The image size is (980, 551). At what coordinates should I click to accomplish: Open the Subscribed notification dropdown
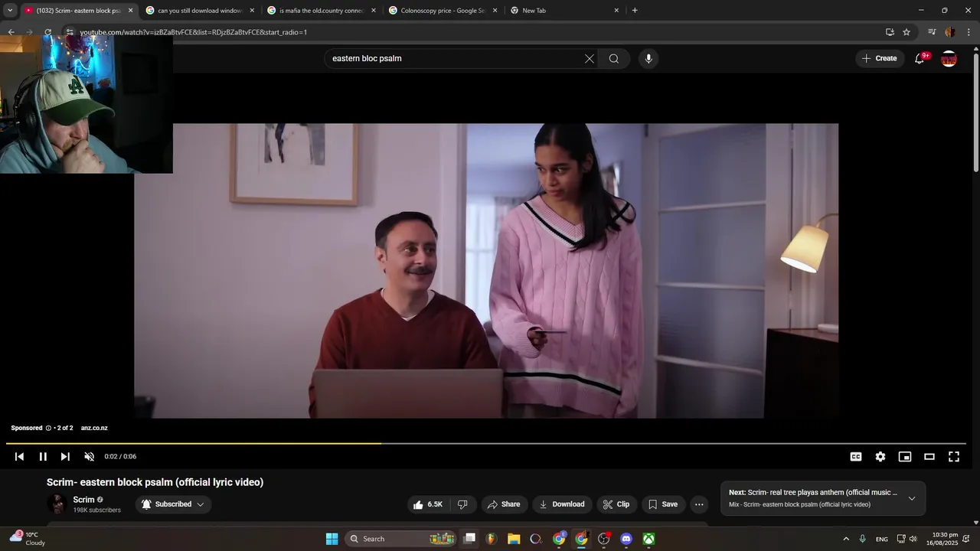[174, 504]
